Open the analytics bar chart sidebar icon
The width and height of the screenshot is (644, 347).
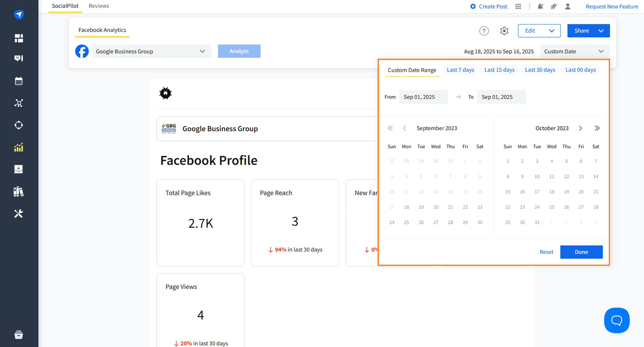pos(19,147)
